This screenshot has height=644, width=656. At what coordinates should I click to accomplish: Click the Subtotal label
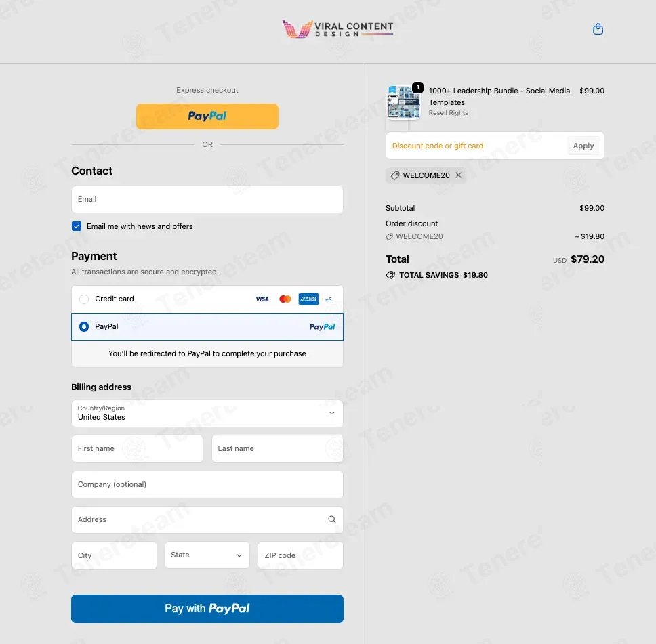(400, 208)
